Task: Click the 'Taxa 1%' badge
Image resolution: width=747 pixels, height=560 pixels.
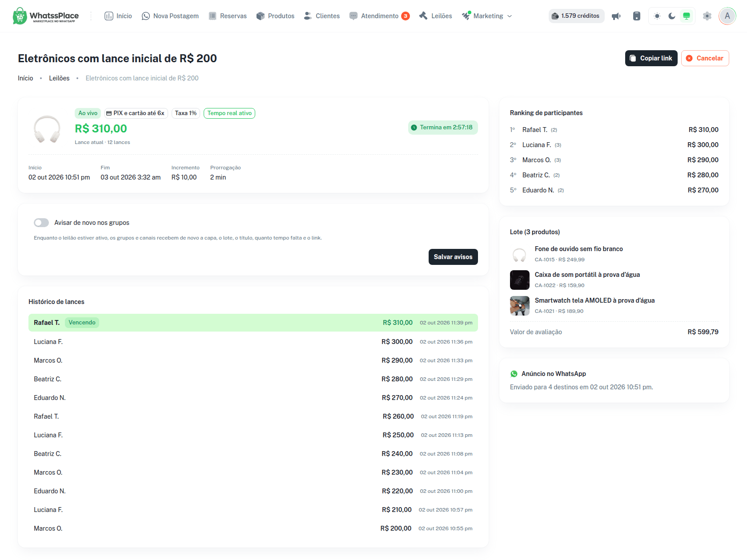Action: tap(185, 113)
